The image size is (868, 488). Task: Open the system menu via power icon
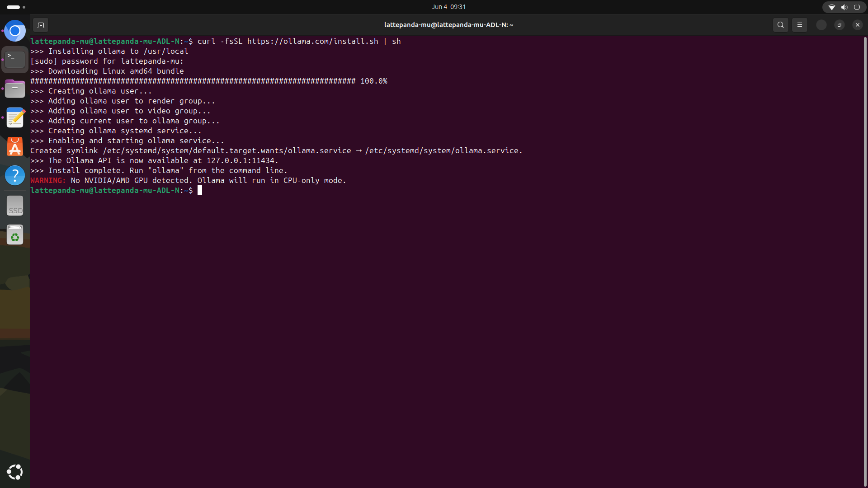point(857,7)
